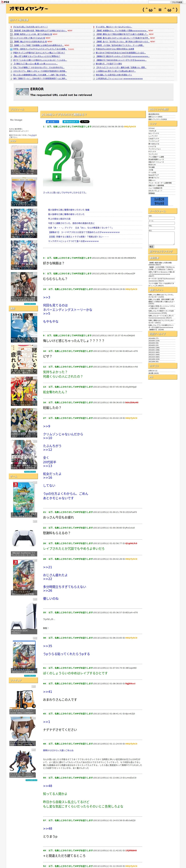
Task: Open related link マックポテトにシェイクつけて食べる奴
Action: click(73, 241)
